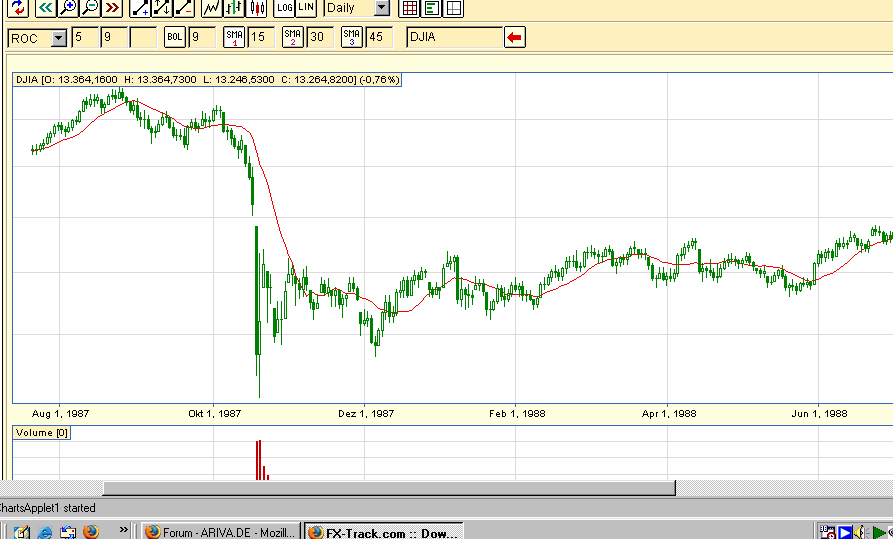This screenshot has width=893, height=539.
Task: Click the DJIA symbol input field
Action: point(455,38)
